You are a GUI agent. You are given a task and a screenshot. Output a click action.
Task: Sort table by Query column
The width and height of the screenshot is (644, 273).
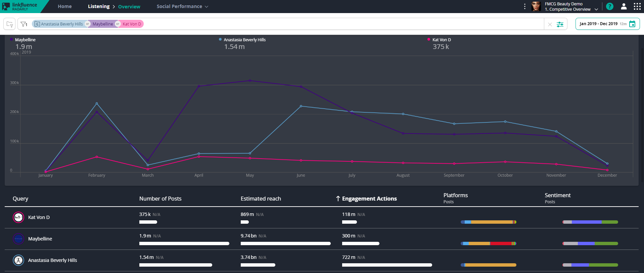click(x=20, y=199)
